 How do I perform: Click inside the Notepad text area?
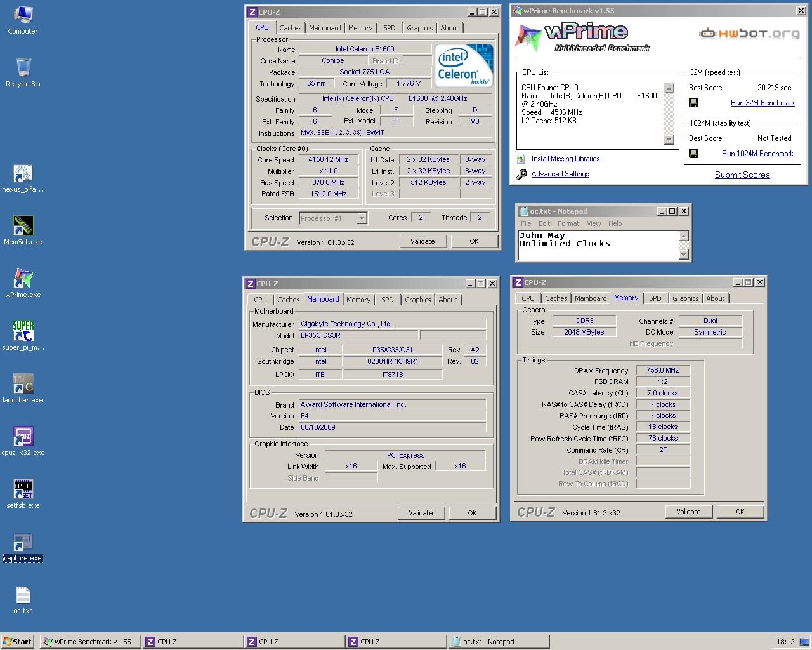pyautogui.click(x=598, y=245)
